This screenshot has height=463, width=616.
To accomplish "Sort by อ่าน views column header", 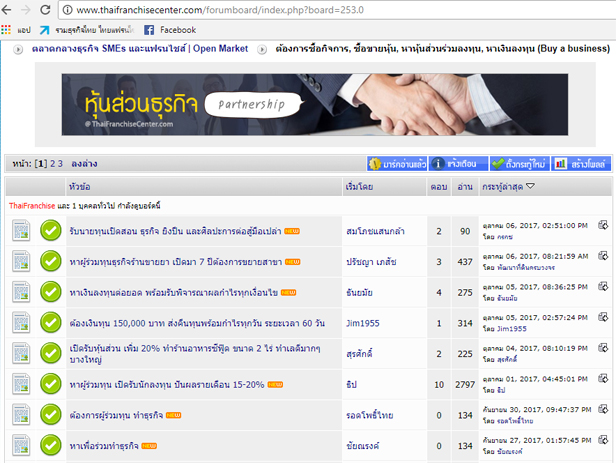I will point(465,187).
